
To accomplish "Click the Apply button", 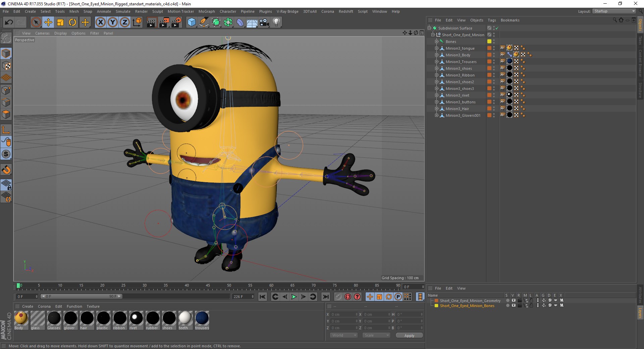I will pyautogui.click(x=409, y=335).
